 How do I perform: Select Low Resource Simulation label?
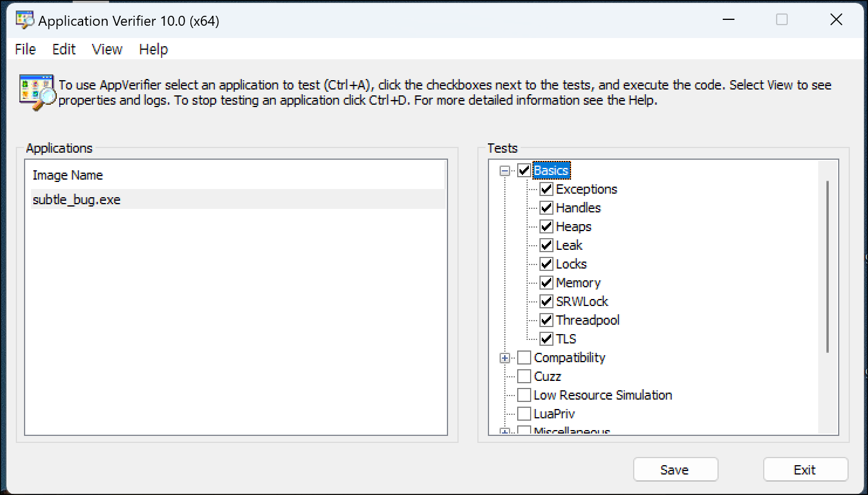pyautogui.click(x=603, y=395)
